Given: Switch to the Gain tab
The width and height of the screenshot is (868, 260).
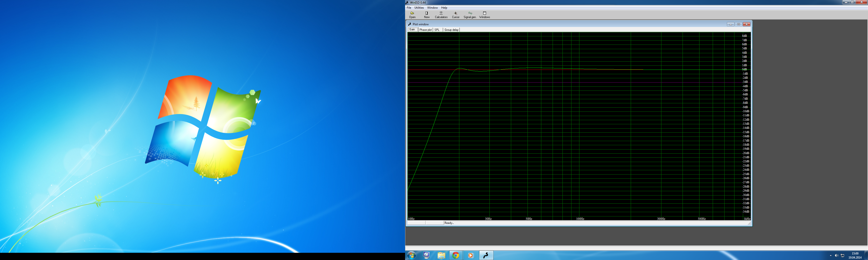Looking at the screenshot, I should [413, 30].
